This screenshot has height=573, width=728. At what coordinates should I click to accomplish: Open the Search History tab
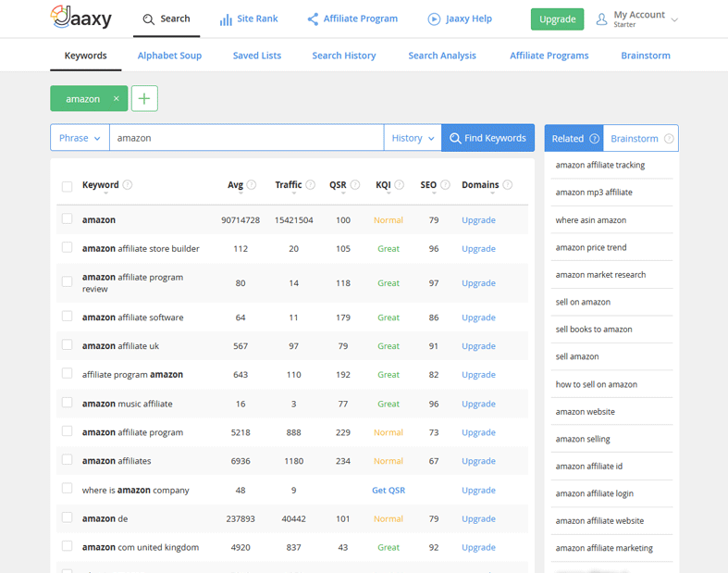click(344, 56)
